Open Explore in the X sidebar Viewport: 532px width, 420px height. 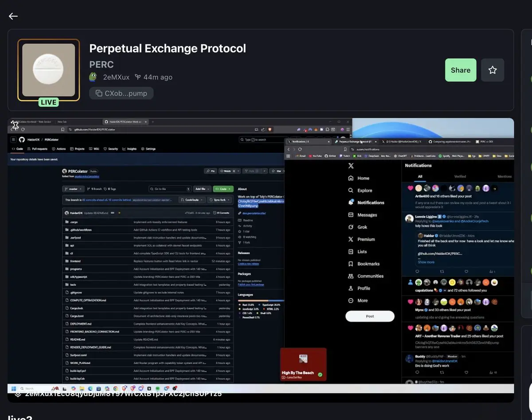[x=360, y=191]
